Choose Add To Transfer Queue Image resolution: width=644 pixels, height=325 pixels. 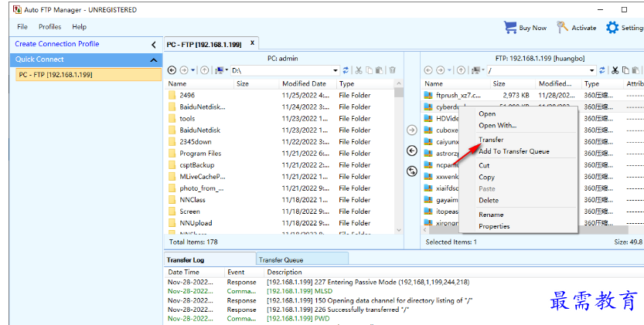click(x=514, y=151)
